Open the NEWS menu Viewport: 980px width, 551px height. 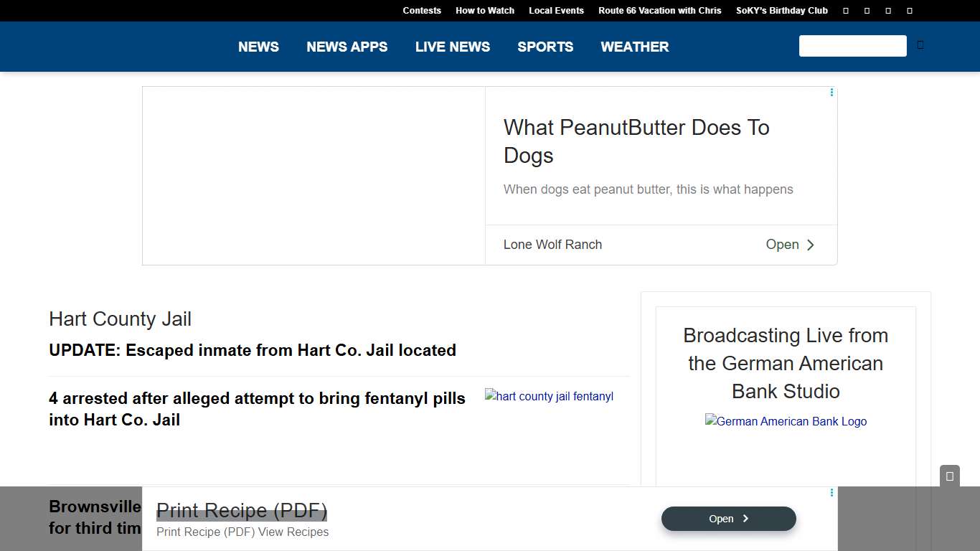pyautogui.click(x=258, y=47)
